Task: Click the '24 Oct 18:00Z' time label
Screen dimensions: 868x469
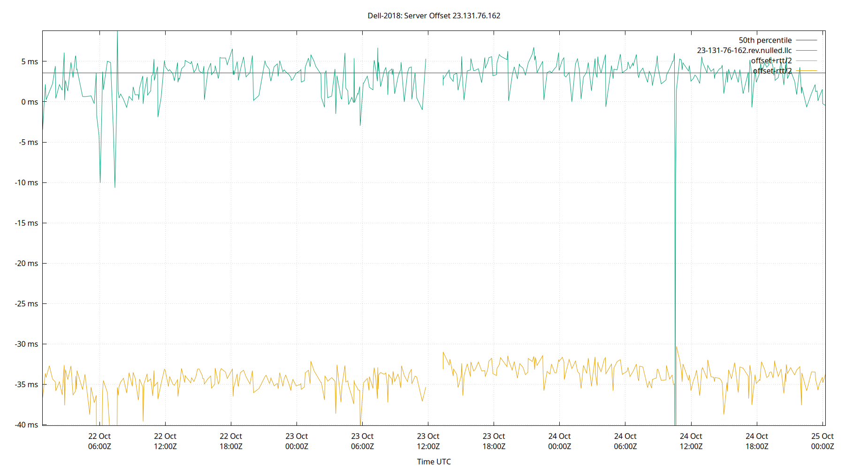Action: point(757,441)
